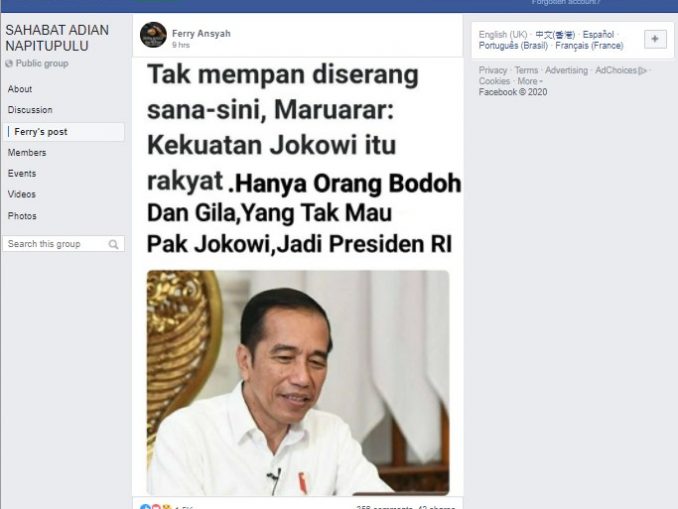
Task: Click the 9 hrs post timestamp
Action: coord(181,45)
